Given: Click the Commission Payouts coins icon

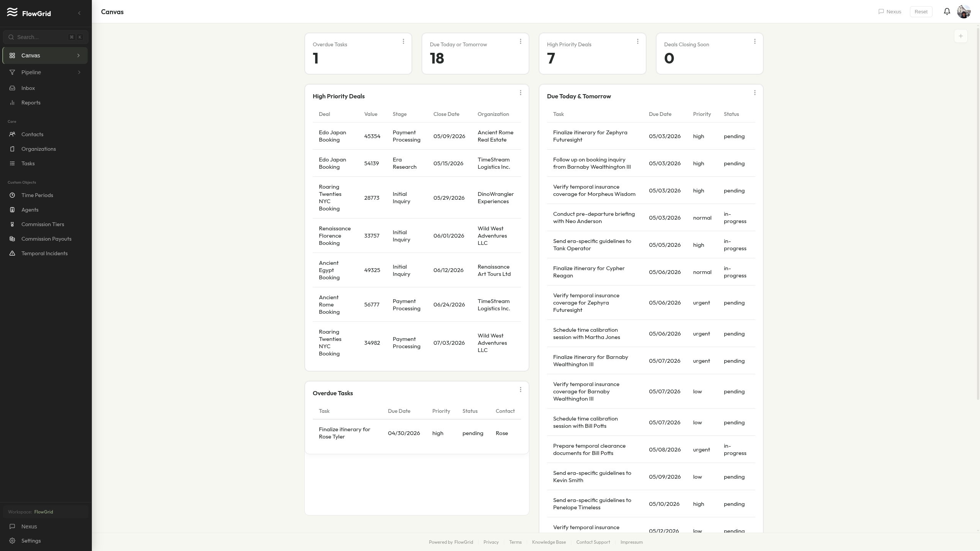Looking at the screenshot, I should point(12,239).
